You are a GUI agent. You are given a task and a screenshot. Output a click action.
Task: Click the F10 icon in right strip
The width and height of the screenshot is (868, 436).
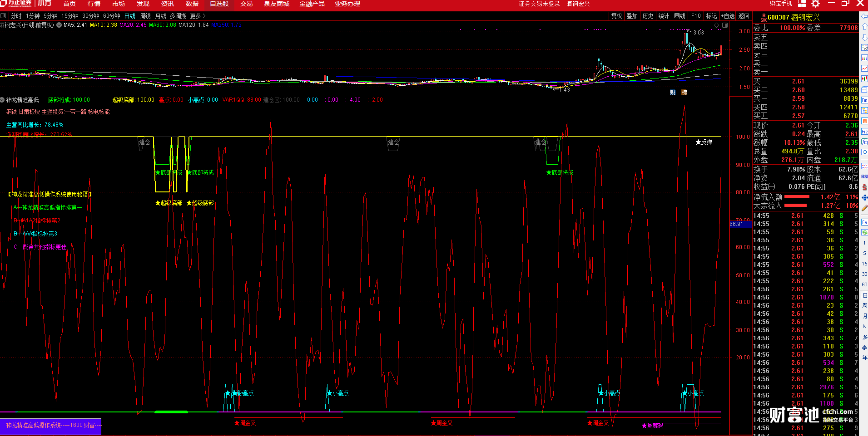(x=864, y=100)
